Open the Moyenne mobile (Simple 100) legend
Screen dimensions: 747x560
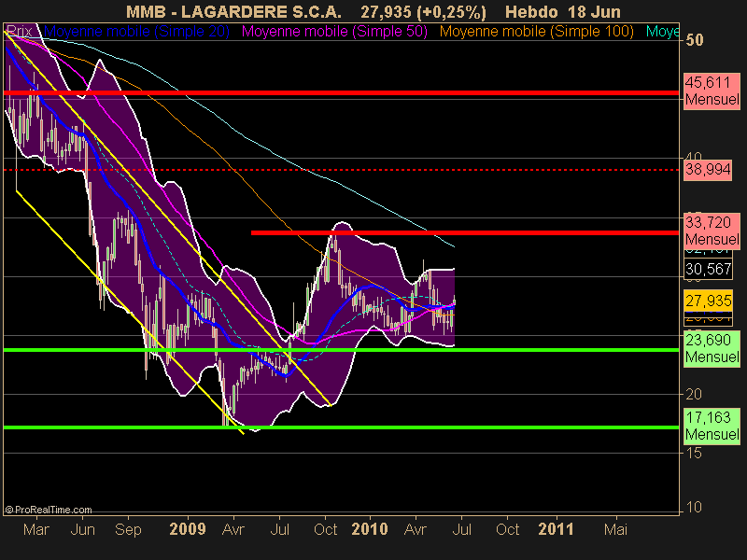[x=536, y=32]
